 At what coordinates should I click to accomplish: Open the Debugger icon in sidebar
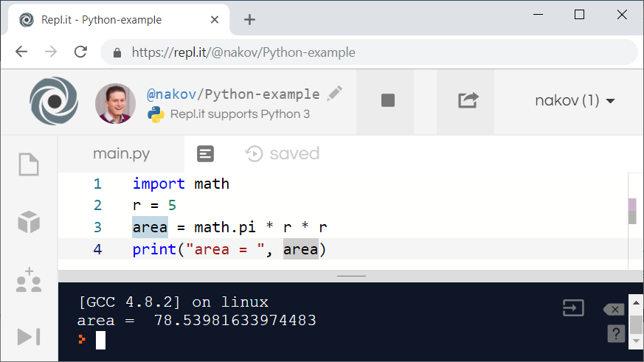(29, 337)
